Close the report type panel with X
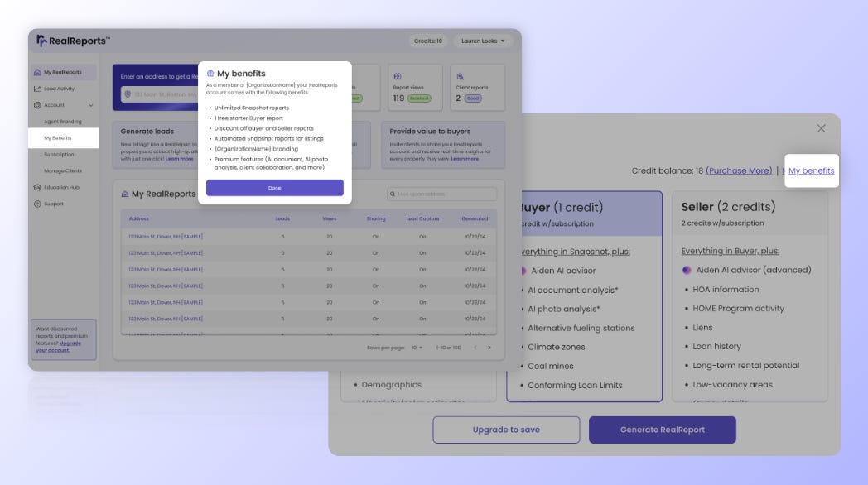Image resolution: width=868 pixels, height=485 pixels. pyautogui.click(x=821, y=128)
